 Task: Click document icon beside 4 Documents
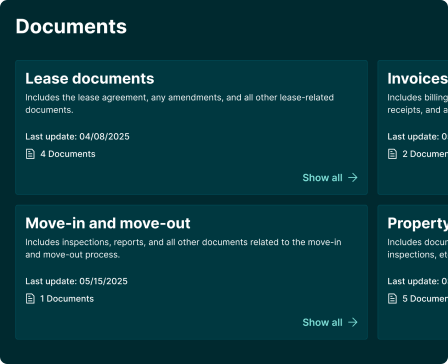pos(30,154)
